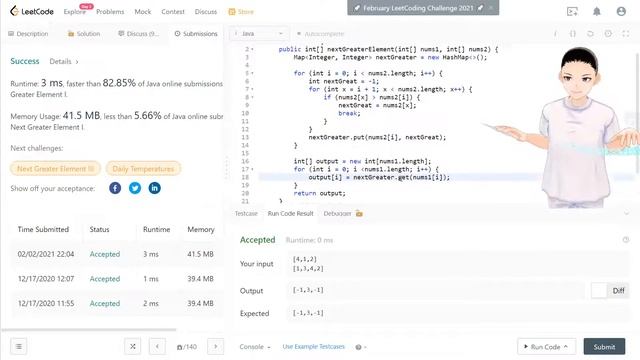640x360 pixels.
Task: Click the left panel horizontal scrollbar
Action: pos(89,329)
